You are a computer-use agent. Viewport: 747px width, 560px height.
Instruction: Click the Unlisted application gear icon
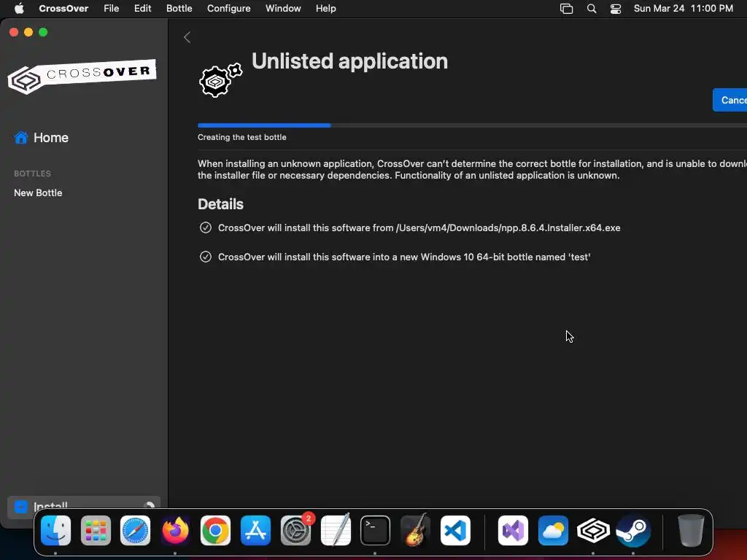pos(220,80)
